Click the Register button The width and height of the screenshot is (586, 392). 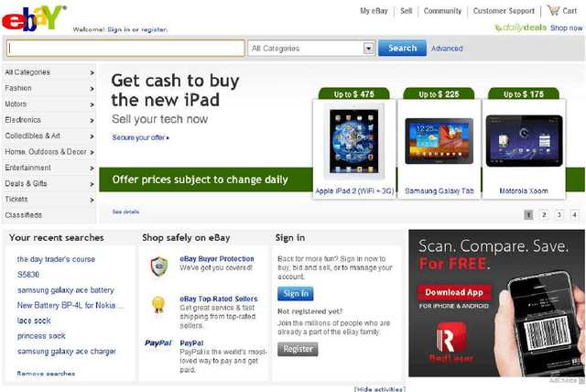(298, 349)
